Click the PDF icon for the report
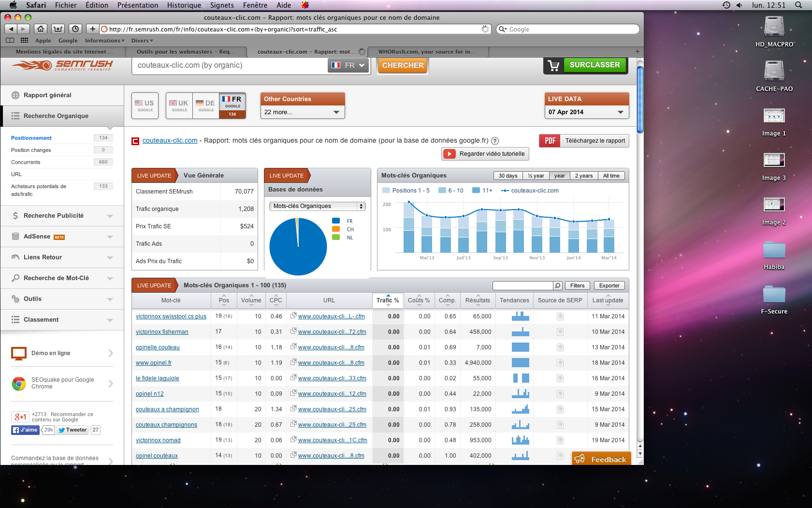 coord(550,141)
